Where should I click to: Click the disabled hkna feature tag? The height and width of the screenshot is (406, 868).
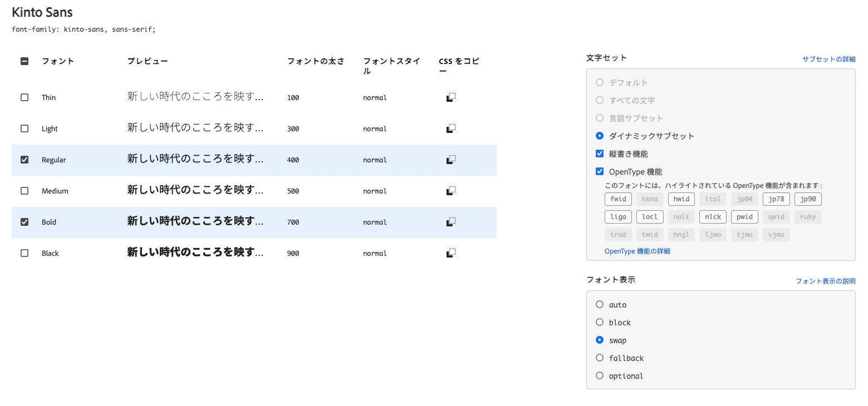click(x=650, y=199)
